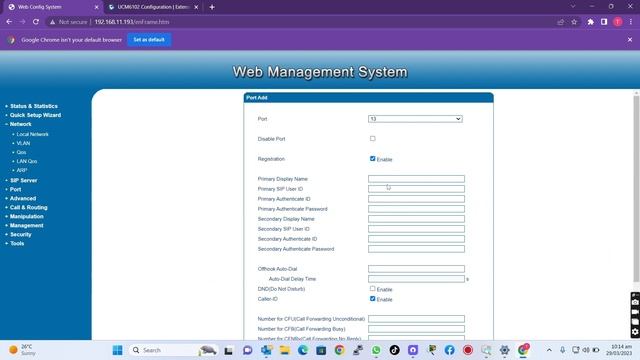
Task: Click Secondary SIP User ID field
Action: click(416, 229)
